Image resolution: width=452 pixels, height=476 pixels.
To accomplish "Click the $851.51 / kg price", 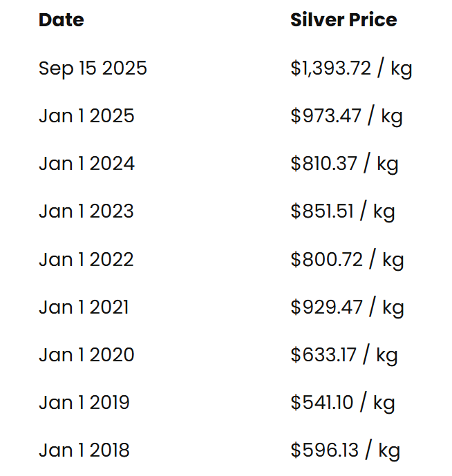I will 342,211.
